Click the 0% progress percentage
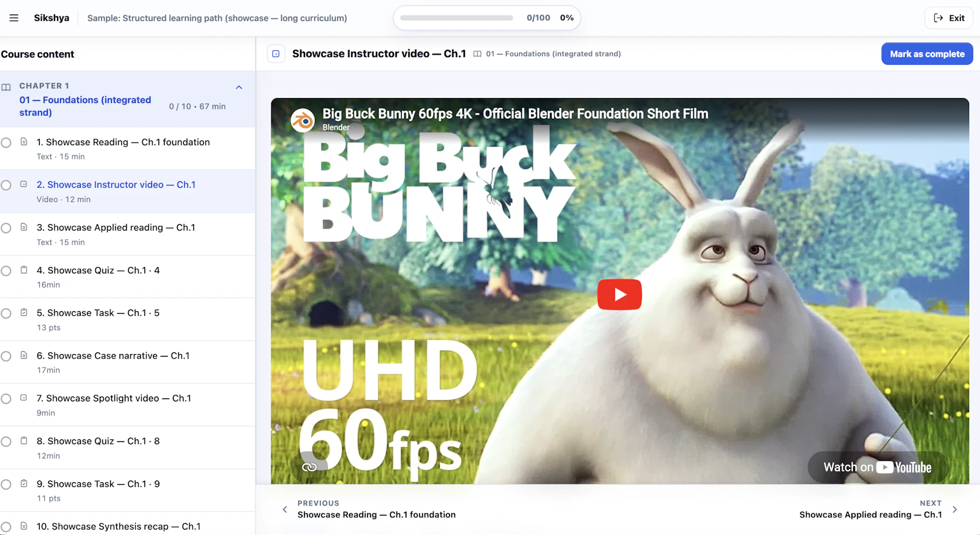 pyautogui.click(x=567, y=18)
